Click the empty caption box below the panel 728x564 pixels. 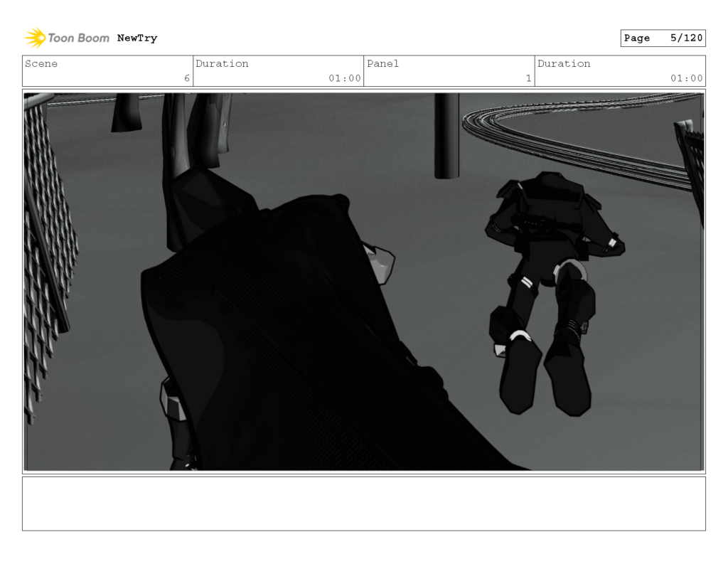pos(364,504)
